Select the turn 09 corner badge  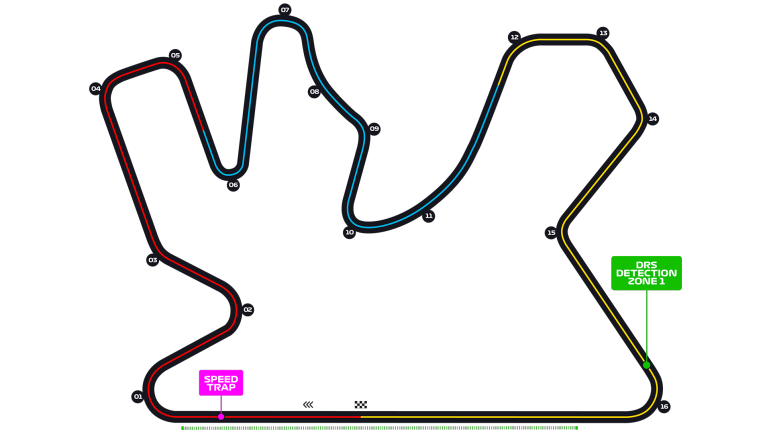(x=374, y=129)
